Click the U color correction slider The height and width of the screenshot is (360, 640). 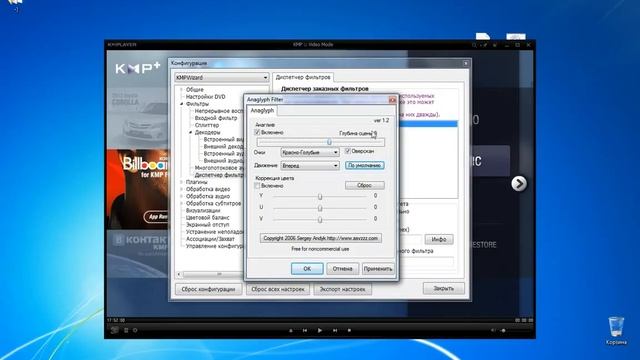click(320, 208)
